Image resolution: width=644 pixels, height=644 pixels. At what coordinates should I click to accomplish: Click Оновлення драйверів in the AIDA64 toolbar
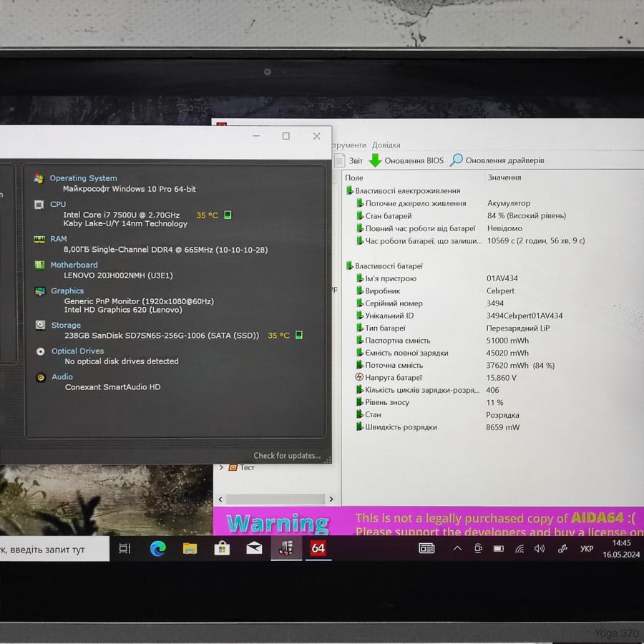(497, 160)
